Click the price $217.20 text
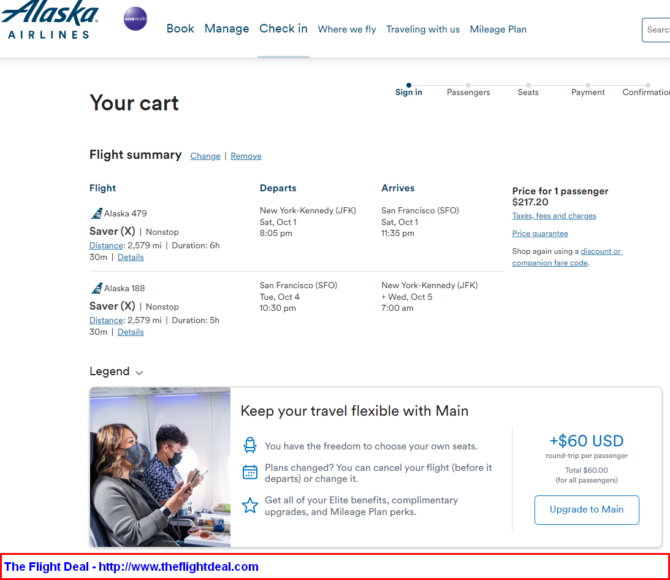Screen dimensions: 670x580 click(530, 202)
